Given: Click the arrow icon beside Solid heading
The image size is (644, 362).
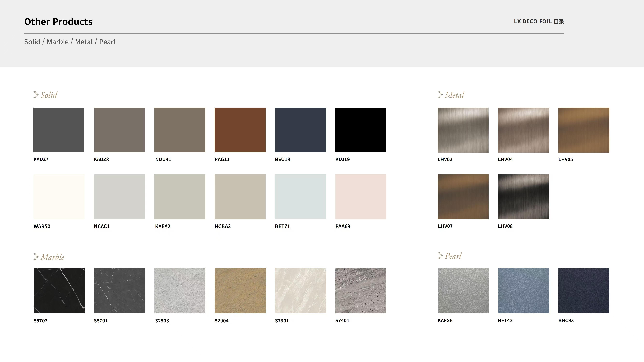Looking at the screenshot, I should (x=36, y=95).
